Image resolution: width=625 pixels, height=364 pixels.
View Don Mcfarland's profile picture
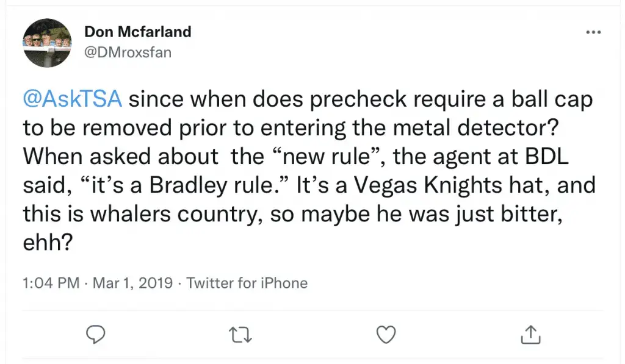(x=47, y=43)
